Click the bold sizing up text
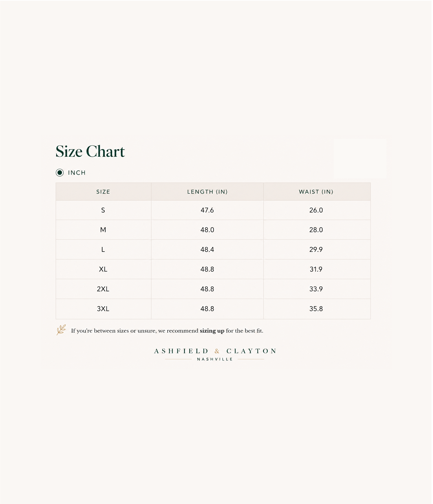The height and width of the screenshot is (504, 433). click(212, 331)
